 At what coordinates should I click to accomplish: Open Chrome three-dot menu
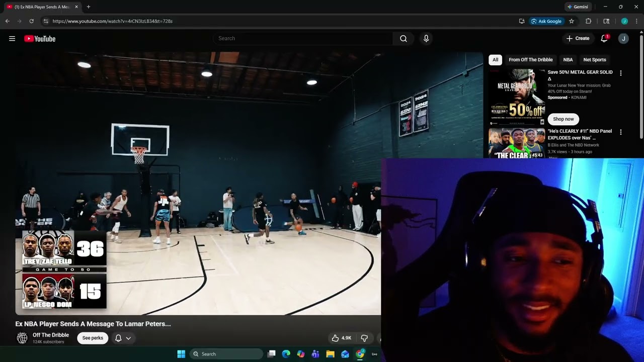coord(636,21)
